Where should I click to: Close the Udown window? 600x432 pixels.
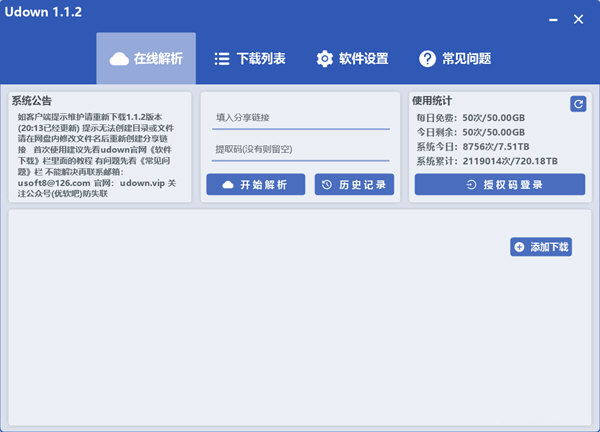[578, 18]
